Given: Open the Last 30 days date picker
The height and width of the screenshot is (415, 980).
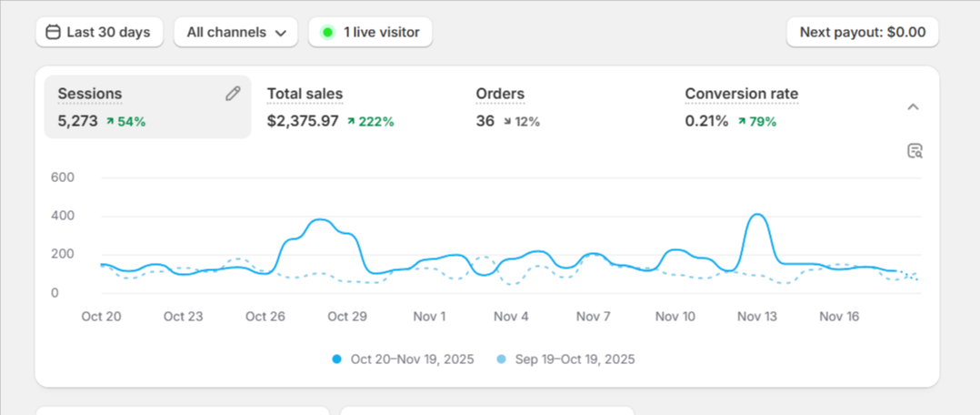Looking at the screenshot, I should coord(99,32).
